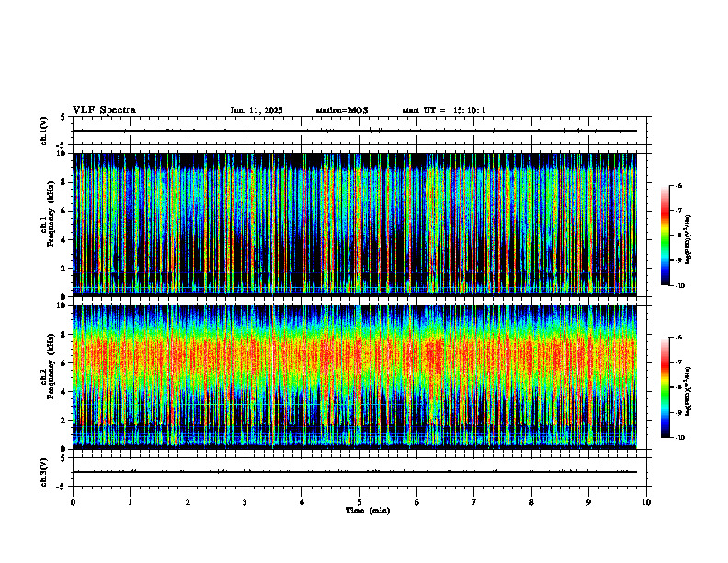Click the "-6" label on ch.1 color bar
728x563 pixels.
coord(678,185)
